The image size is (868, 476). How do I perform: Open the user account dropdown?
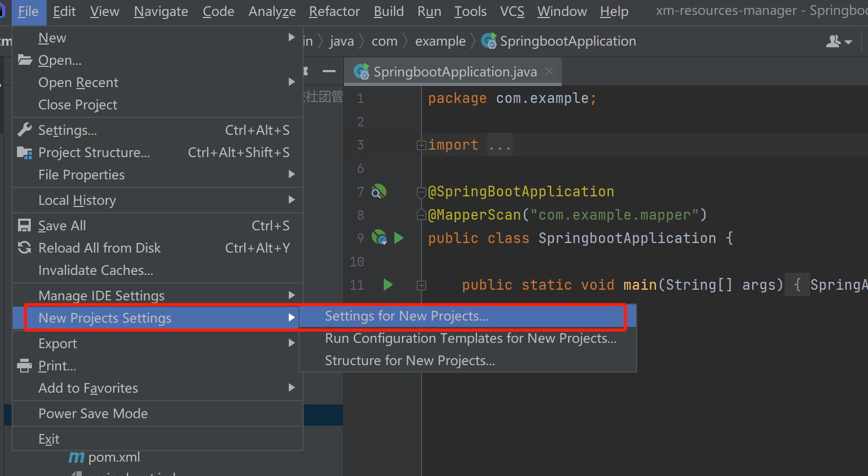pyautogui.click(x=839, y=41)
